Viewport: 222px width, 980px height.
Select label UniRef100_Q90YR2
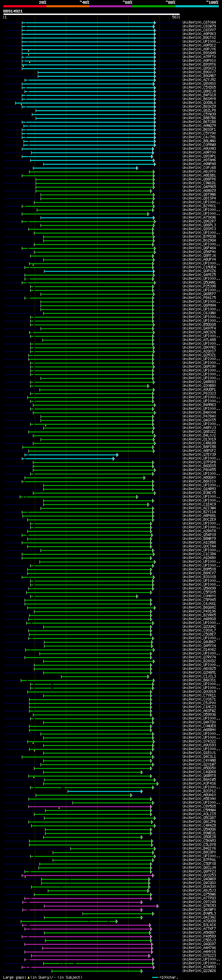[199, 347]
